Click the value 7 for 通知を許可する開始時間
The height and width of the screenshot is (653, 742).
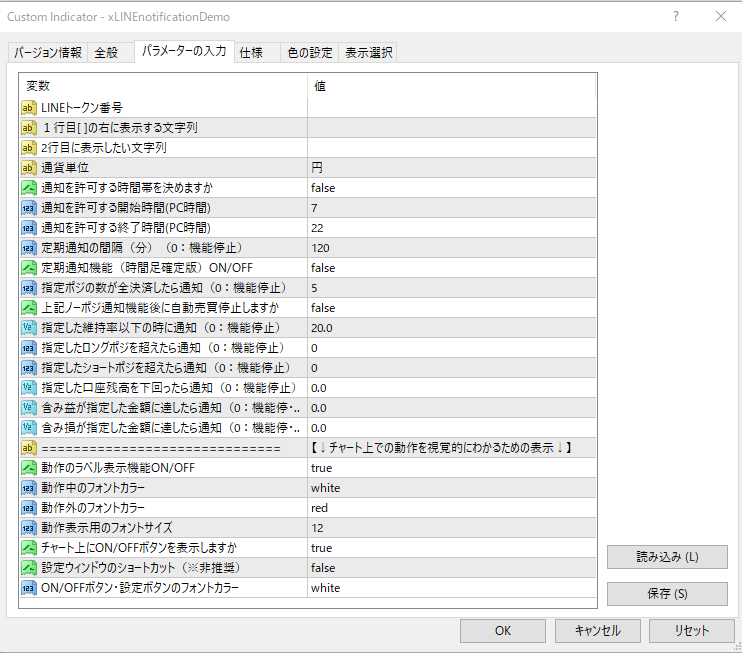(452, 208)
